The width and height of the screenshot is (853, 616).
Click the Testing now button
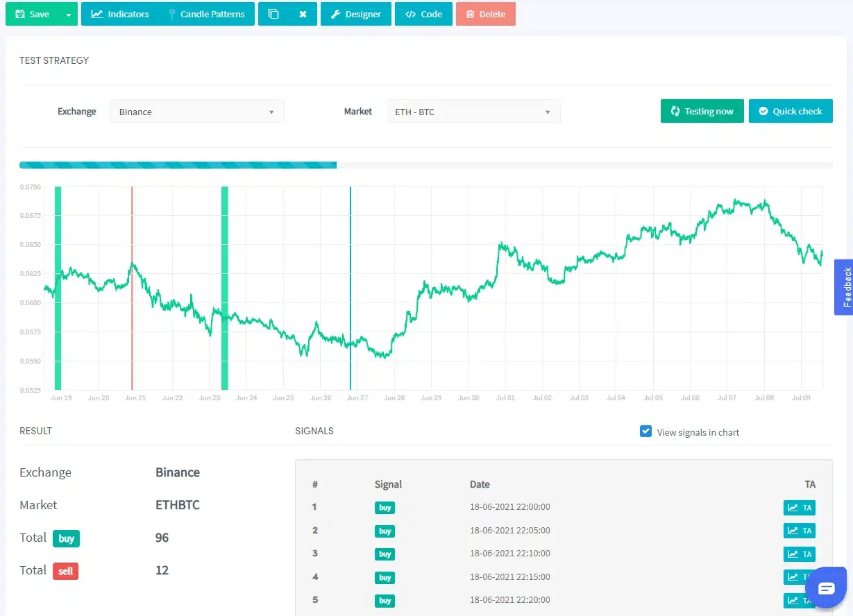(x=702, y=111)
